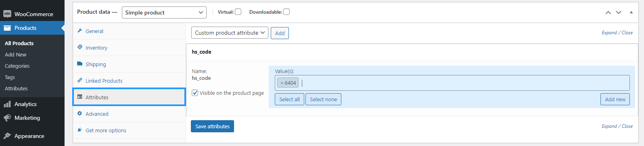This screenshot has width=644, height=146.
Task: Click the Appearance paintbrush icon
Action: tap(7, 136)
